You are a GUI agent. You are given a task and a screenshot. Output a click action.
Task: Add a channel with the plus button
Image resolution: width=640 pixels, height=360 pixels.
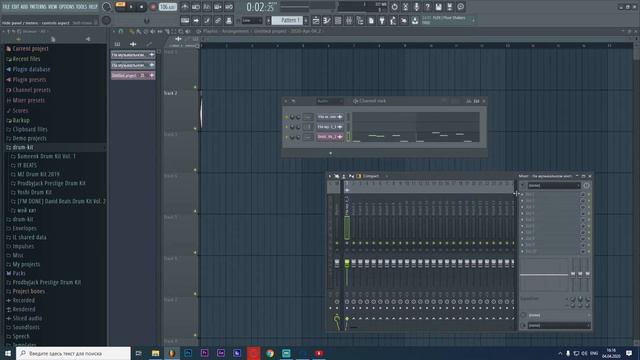[x=331, y=153]
